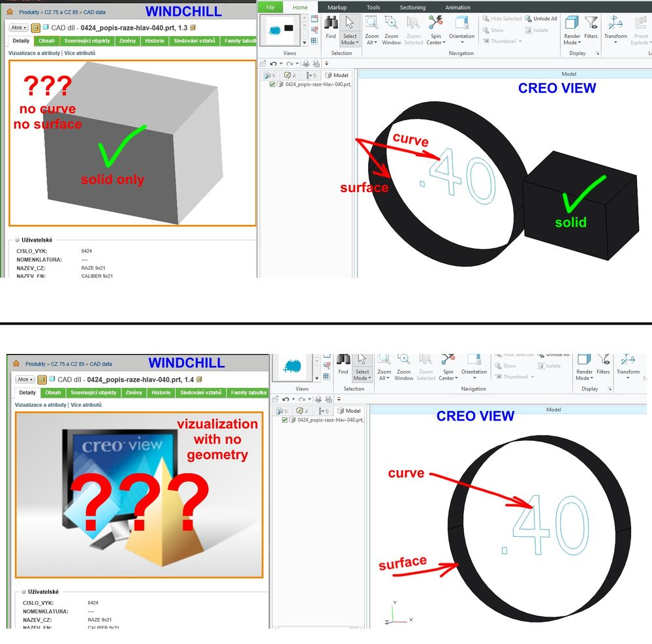Open Zoom All dropdown in upper Creo View

(371, 40)
